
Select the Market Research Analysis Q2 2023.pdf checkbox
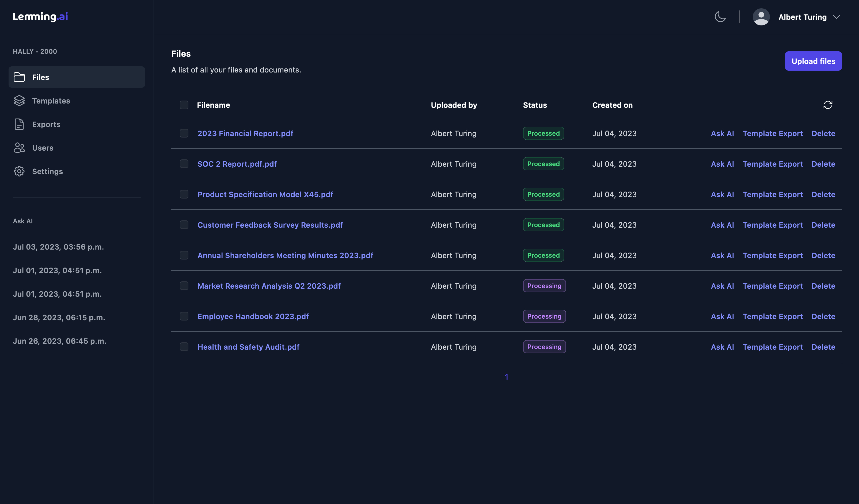click(x=184, y=286)
